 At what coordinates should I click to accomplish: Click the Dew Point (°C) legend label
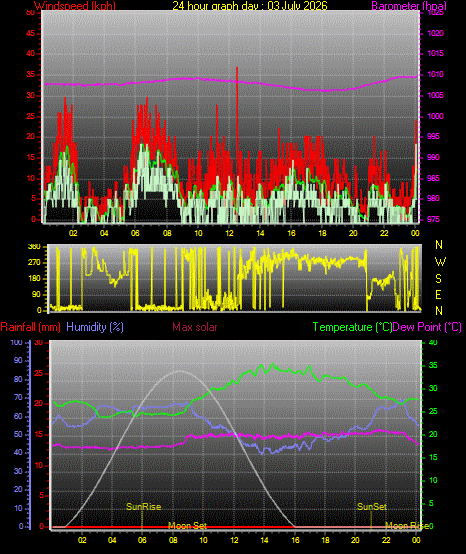(x=427, y=327)
